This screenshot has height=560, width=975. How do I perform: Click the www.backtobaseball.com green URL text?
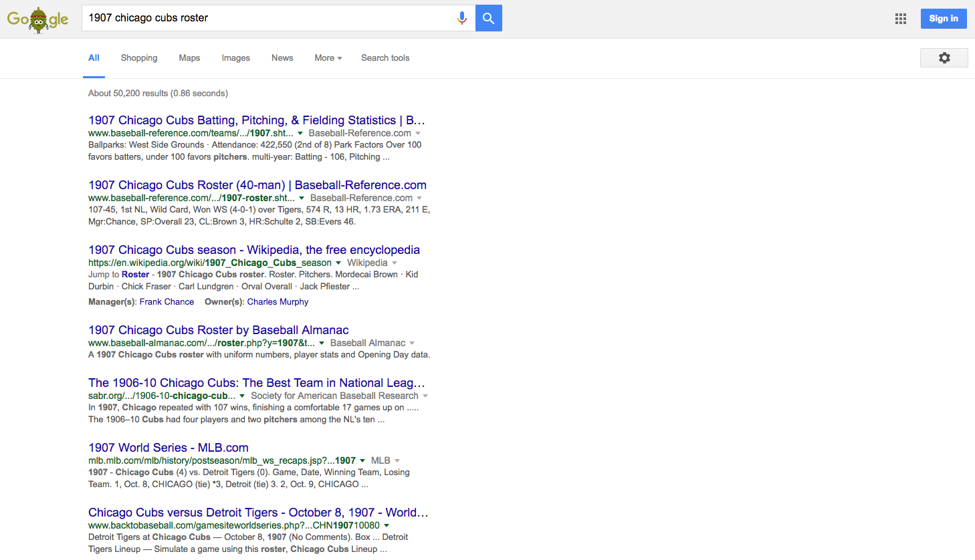234,526
